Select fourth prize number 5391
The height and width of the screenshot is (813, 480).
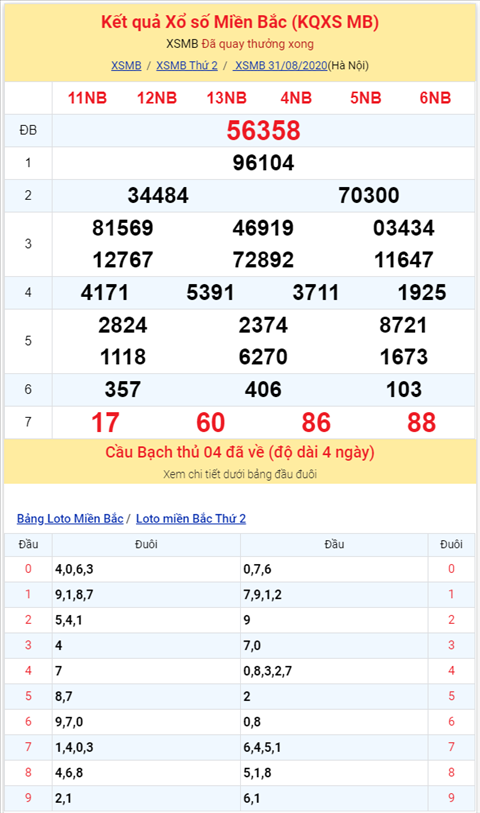tap(210, 293)
